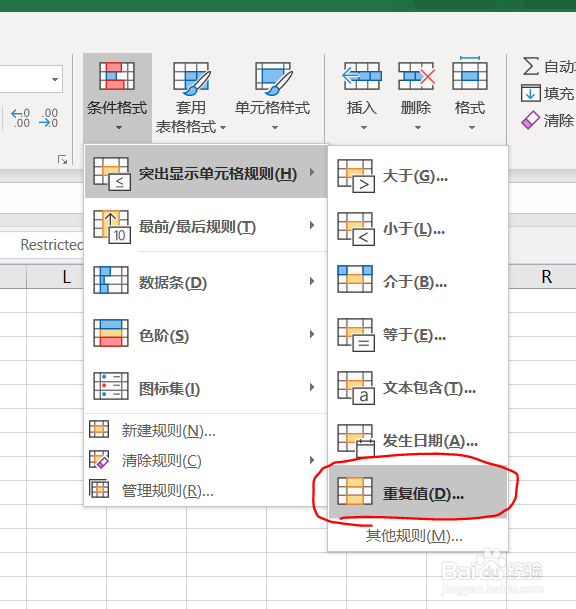The image size is (576, 609).
Task: Select 等于(E)... equal to rule
Action: [x=418, y=335]
